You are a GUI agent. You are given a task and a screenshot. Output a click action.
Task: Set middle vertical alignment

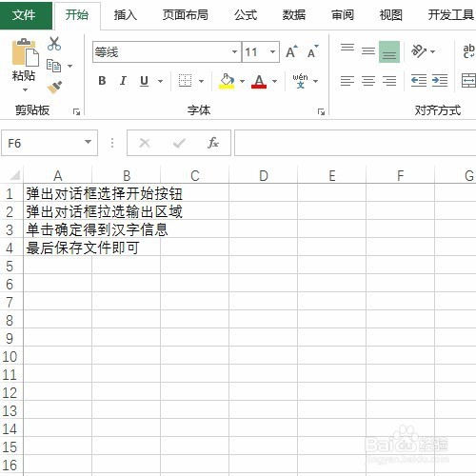(x=368, y=51)
